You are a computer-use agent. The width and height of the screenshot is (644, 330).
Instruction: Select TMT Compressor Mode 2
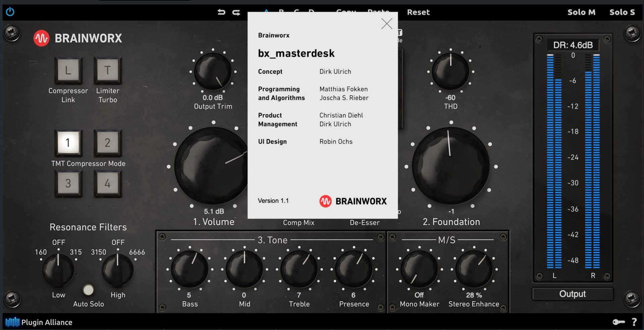click(x=108, y=143)
